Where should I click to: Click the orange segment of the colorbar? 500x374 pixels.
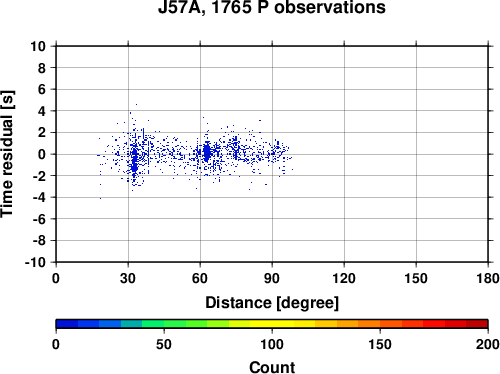(x=369, y=324)
